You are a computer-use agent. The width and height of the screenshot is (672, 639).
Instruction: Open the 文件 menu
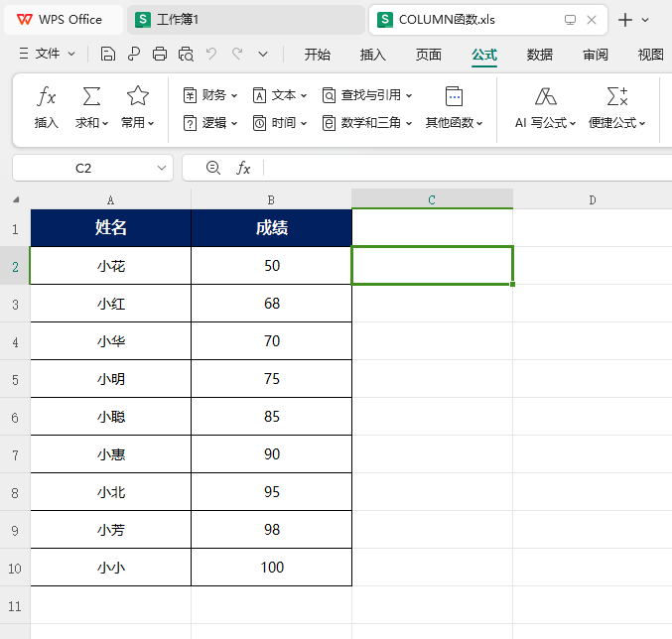tap(47, 54)
